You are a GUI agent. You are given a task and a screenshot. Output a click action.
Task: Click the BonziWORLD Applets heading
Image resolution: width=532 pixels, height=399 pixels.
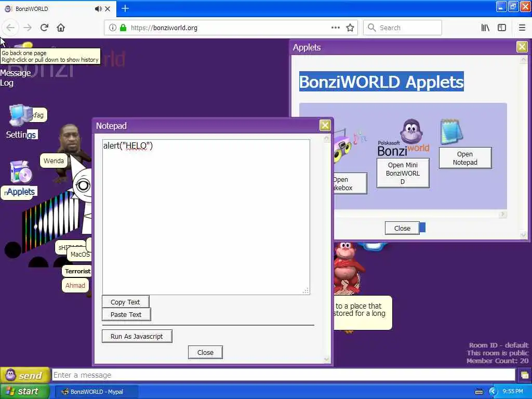[381, 82]
